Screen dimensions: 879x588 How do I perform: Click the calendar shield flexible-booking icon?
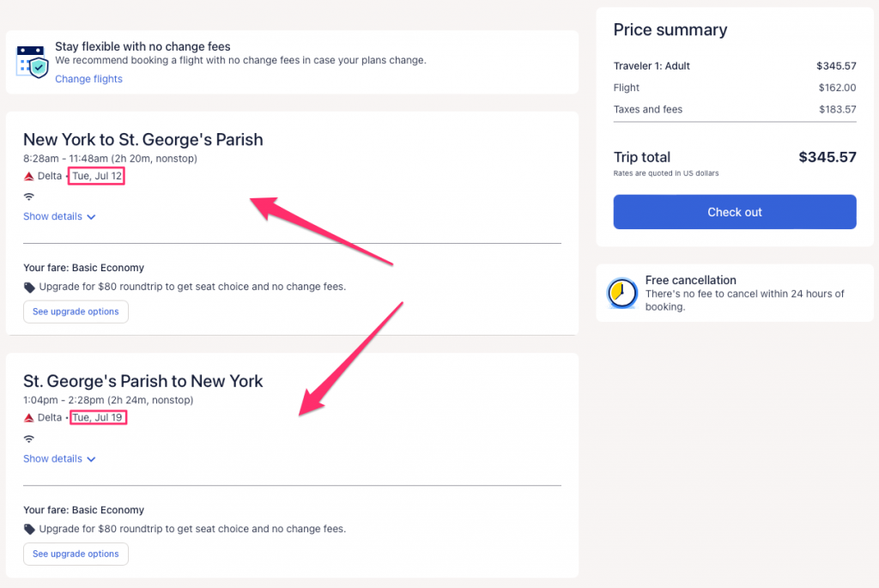pos(33,62)
